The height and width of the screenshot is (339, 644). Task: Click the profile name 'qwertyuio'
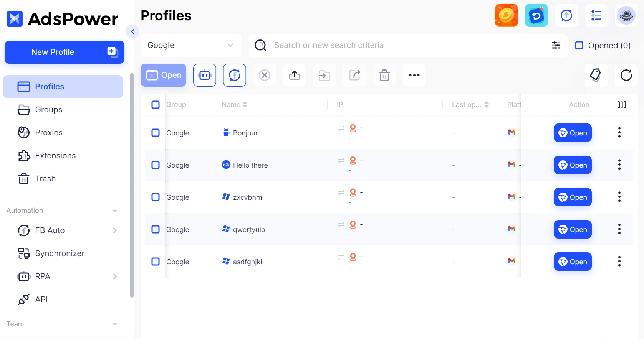click(249, 229)
